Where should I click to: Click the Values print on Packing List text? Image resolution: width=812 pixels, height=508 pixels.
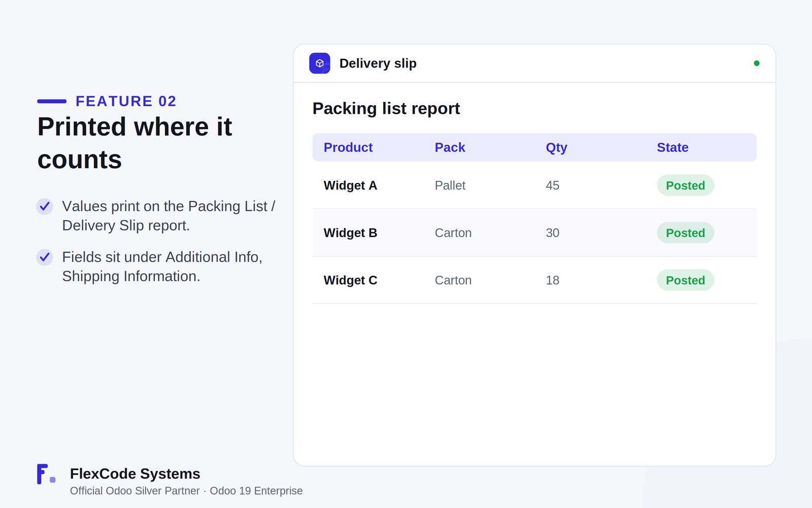point(168,216)
